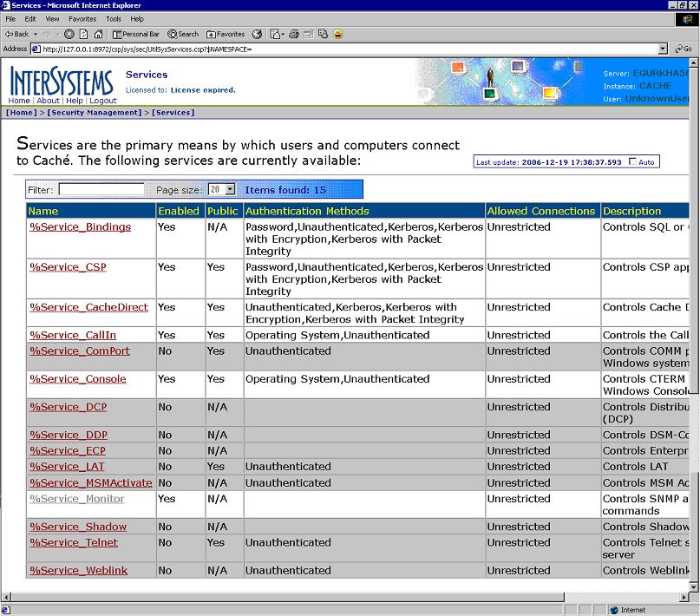Open the Discuss toolbar icon
700x616 pixels.
pyautogui.click(x=324, y=34)
